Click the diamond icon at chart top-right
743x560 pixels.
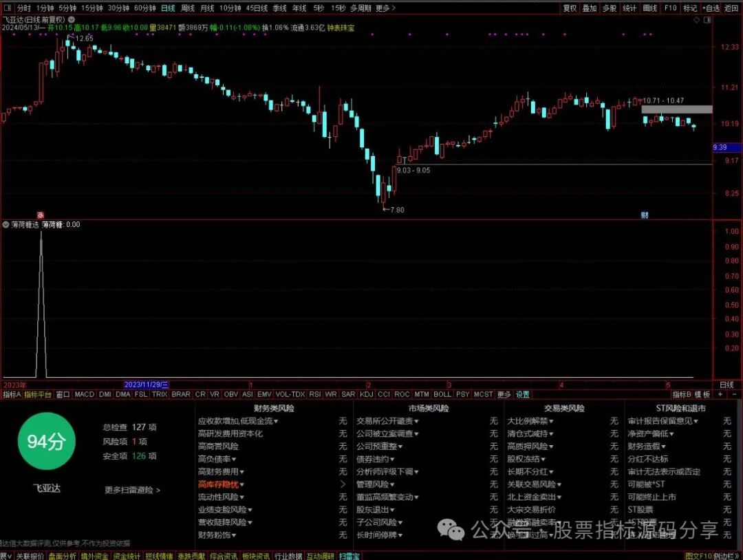click(x=696, y=20)
